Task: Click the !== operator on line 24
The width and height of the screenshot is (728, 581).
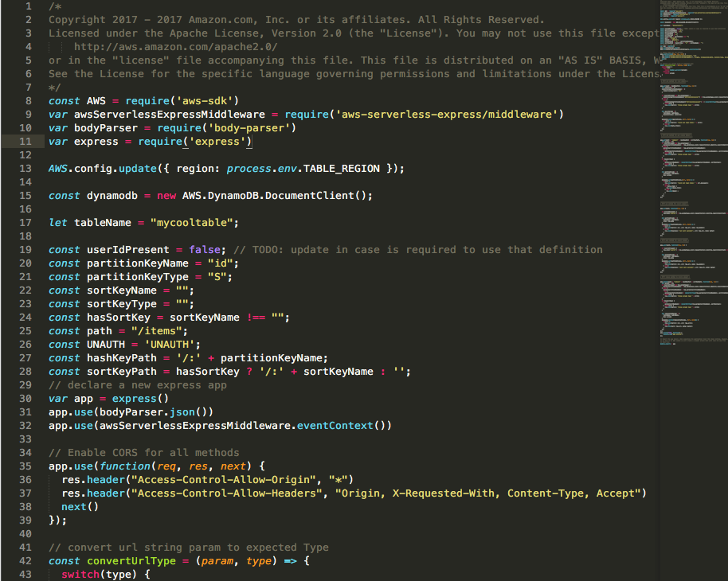Action: (256, 318)
